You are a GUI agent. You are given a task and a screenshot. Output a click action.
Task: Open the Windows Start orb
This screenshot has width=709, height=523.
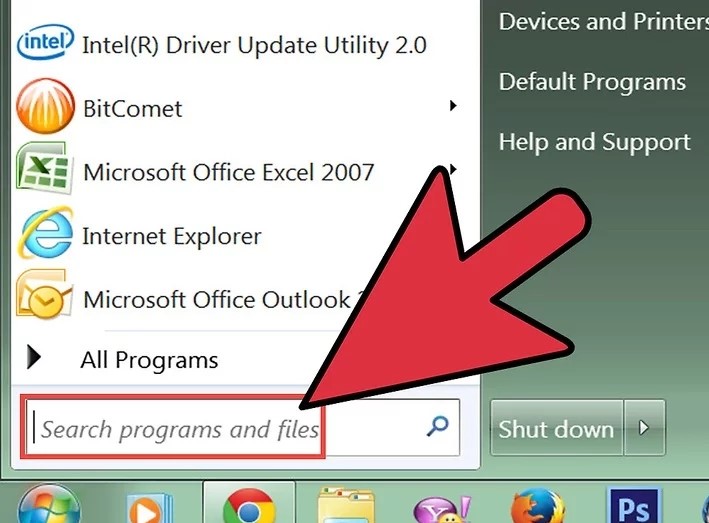click(x=49, y=506)
